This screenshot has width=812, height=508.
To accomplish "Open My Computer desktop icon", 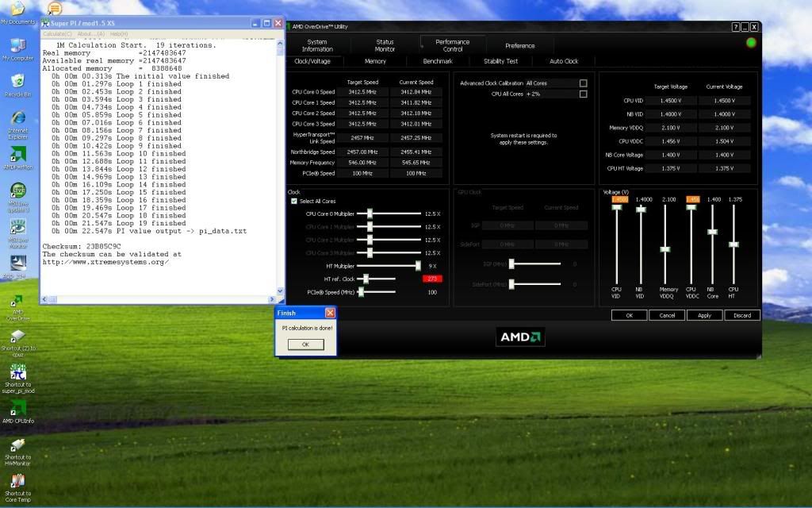I will pyautogui.click(x=17, y=50).
